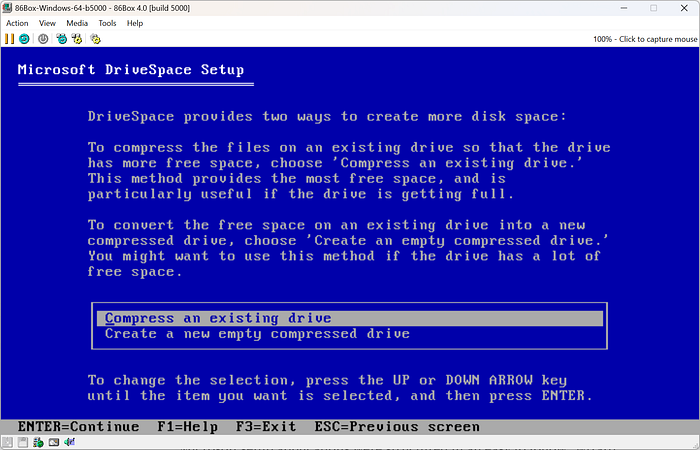Select 'Compress an existing drive' option
Screen dimensions: 700x450
(x=350, y=318)
